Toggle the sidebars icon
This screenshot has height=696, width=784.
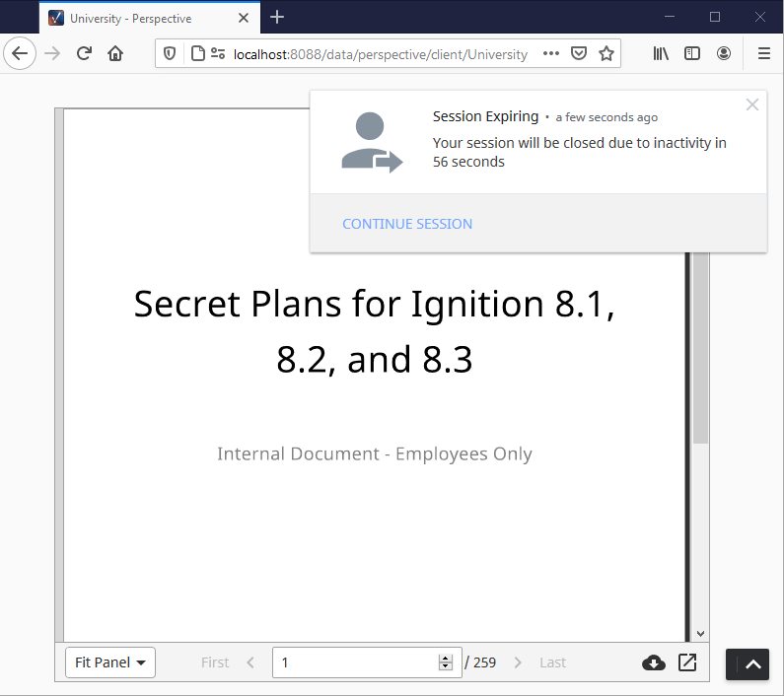692,53
